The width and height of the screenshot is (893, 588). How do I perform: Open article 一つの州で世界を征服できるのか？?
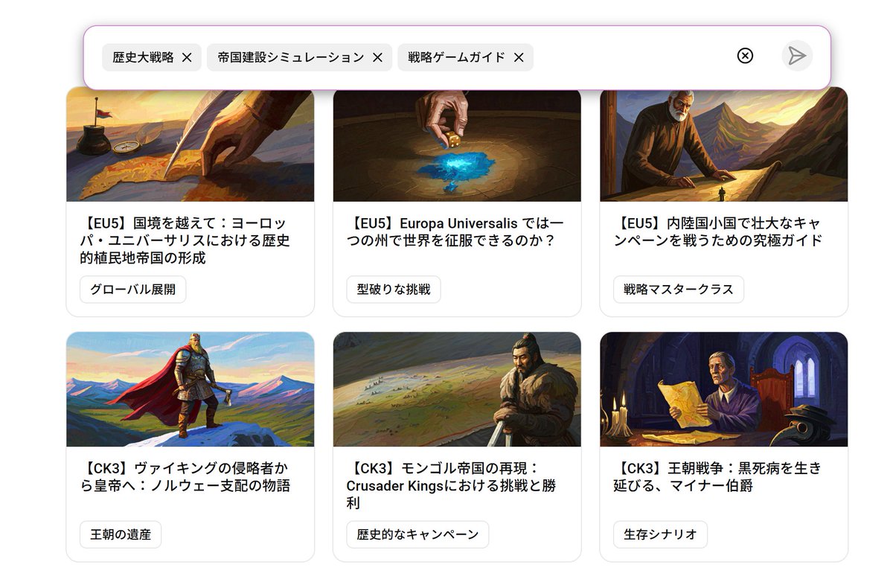point(455,232)
